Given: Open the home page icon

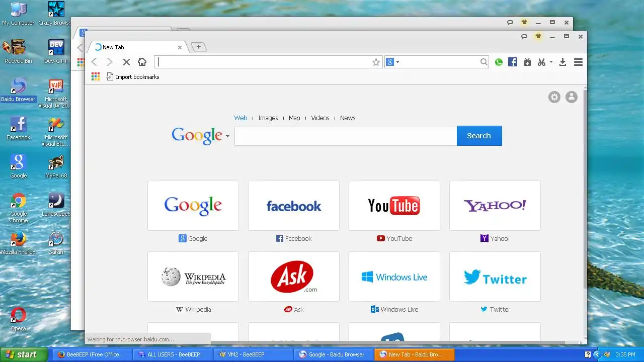Looking at the screenshot, I should [142, 62].
